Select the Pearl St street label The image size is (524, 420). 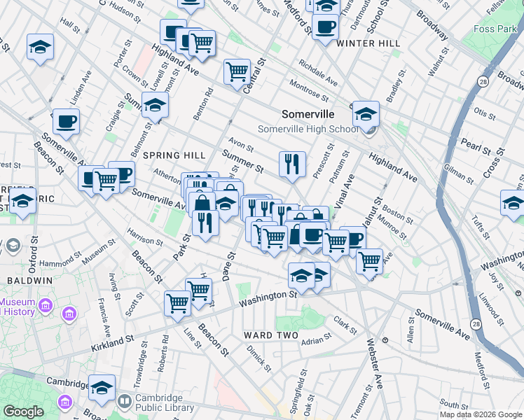point(476,147)
